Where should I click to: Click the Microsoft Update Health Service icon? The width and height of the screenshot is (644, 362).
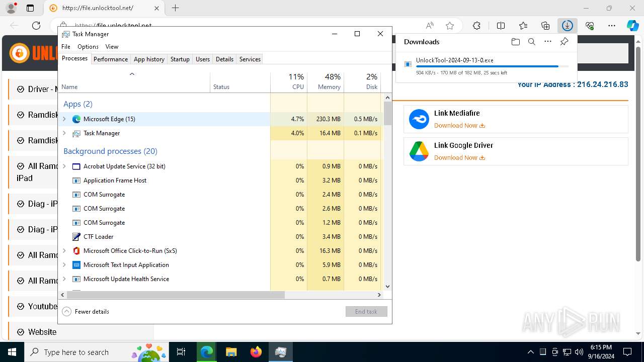76,279
